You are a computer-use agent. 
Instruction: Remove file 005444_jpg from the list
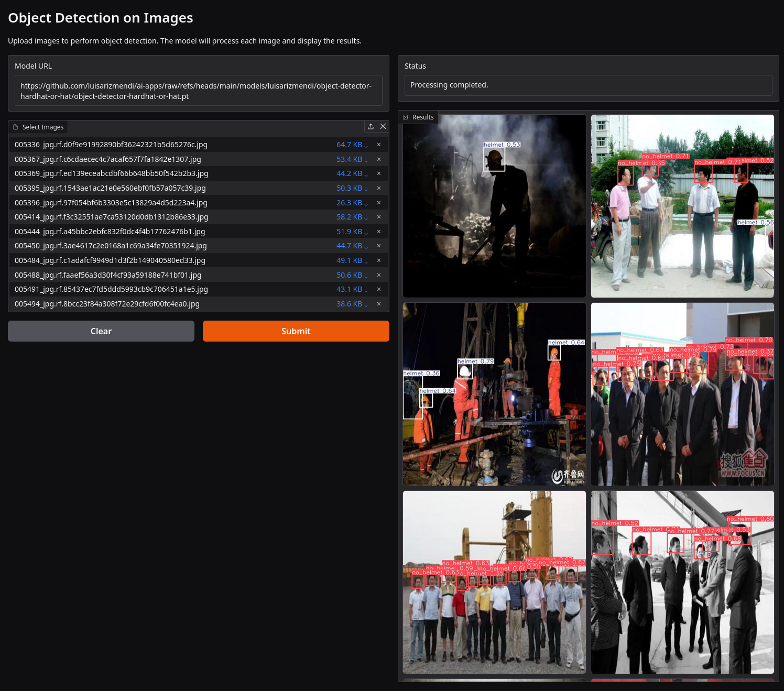379,232
